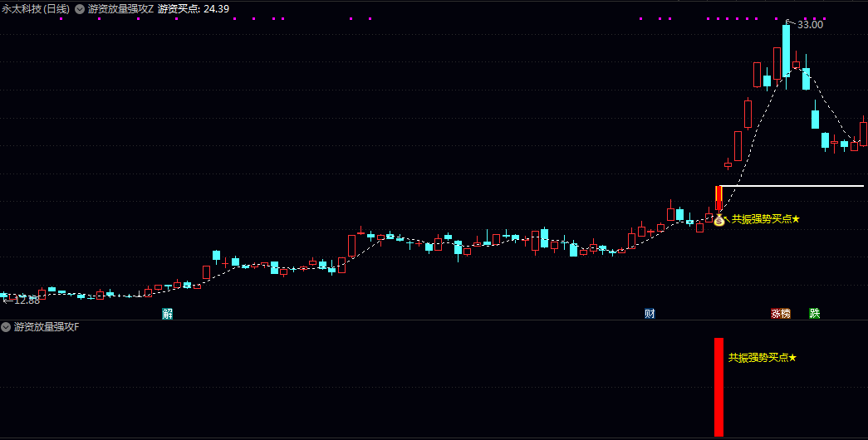Click the 游资放量强攻F indicator name

(47, 327)
